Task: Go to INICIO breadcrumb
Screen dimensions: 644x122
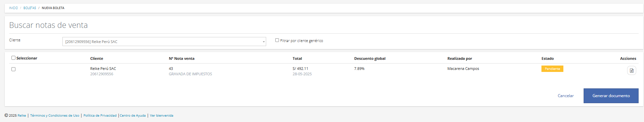Action: tap(13, 8)
